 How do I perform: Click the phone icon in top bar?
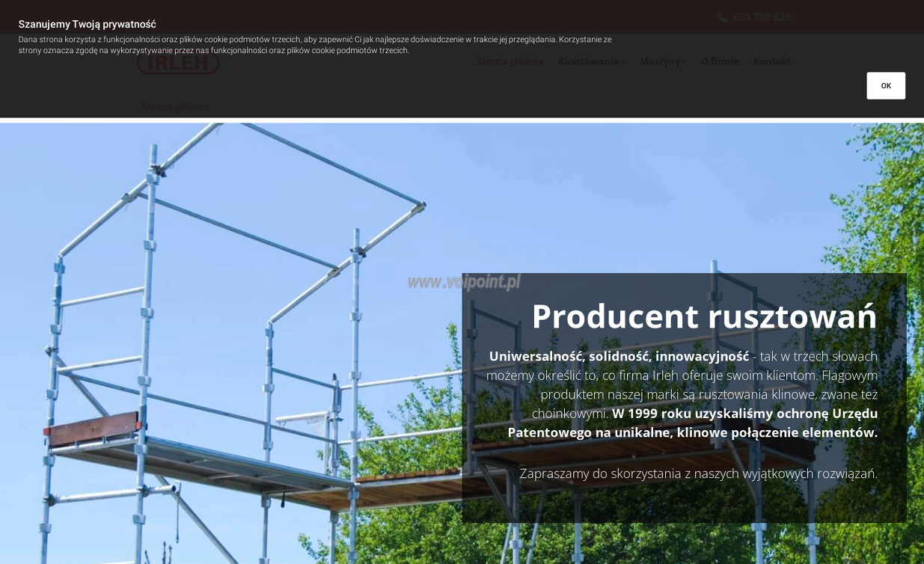722,16
